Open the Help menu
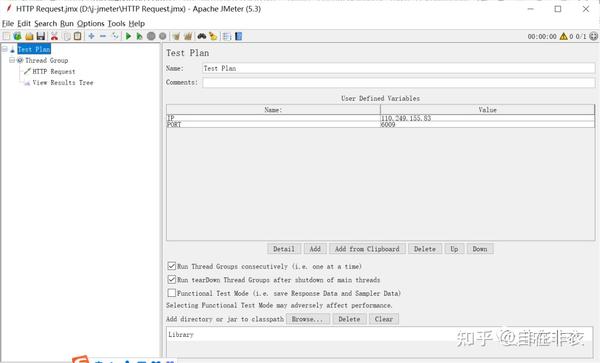Screen dimensions: 600x363 (x=136, y=23)
